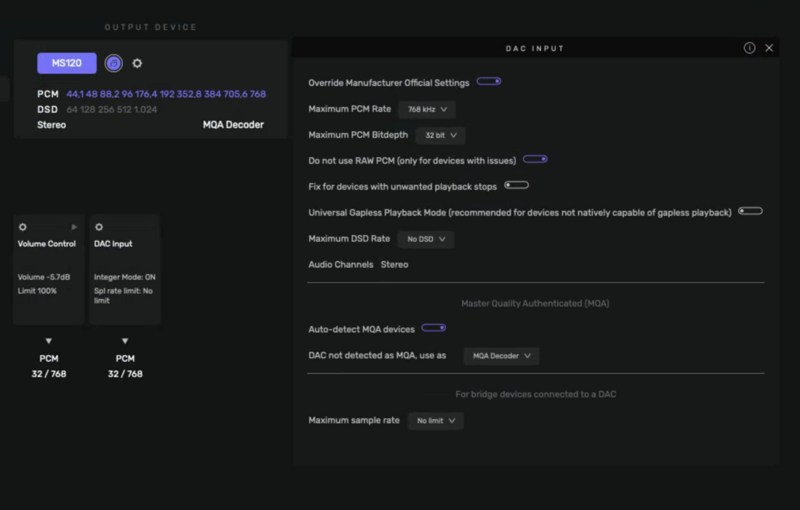
Task: Open the Maximum PCM Bitdepth dropdown
Action: coord(440,135)
